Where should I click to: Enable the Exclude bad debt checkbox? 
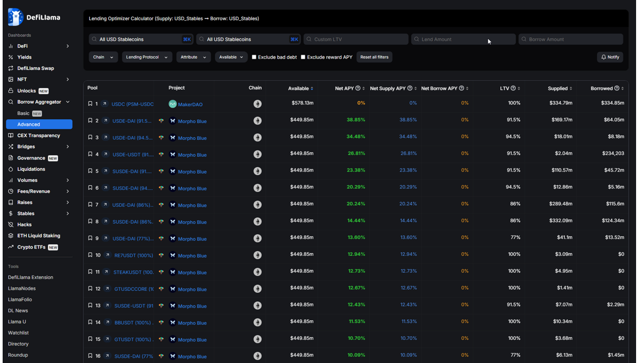pyautogui.click(x=254, y=57)
